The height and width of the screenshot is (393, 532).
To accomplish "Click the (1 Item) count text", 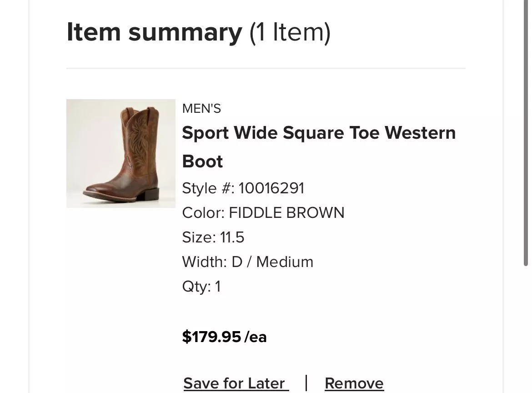I will tap(290, 32).
